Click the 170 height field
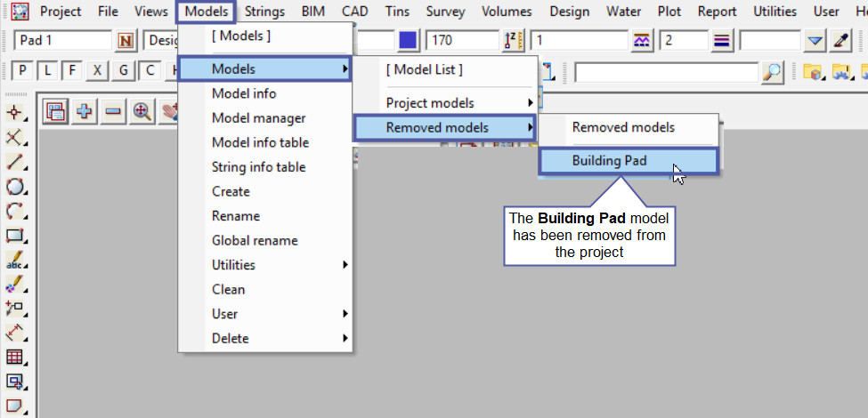 tap(463, 41)
